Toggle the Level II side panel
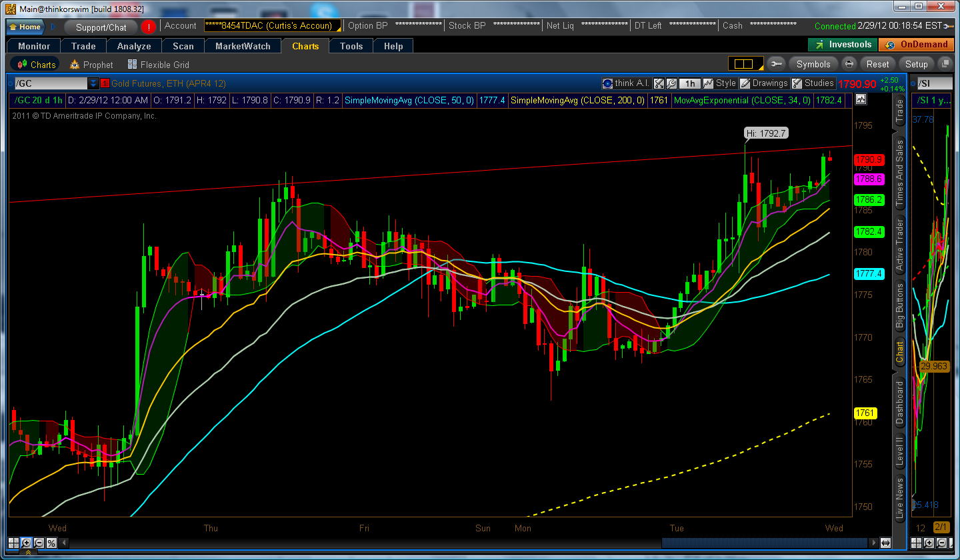Image resolution: width=960 pixels, height=560 pixels. 899,451
